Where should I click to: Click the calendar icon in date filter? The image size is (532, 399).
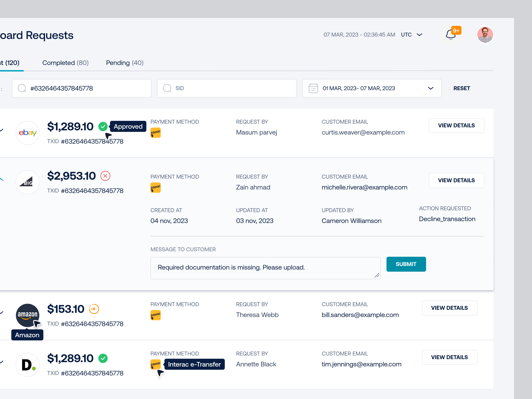313,88
